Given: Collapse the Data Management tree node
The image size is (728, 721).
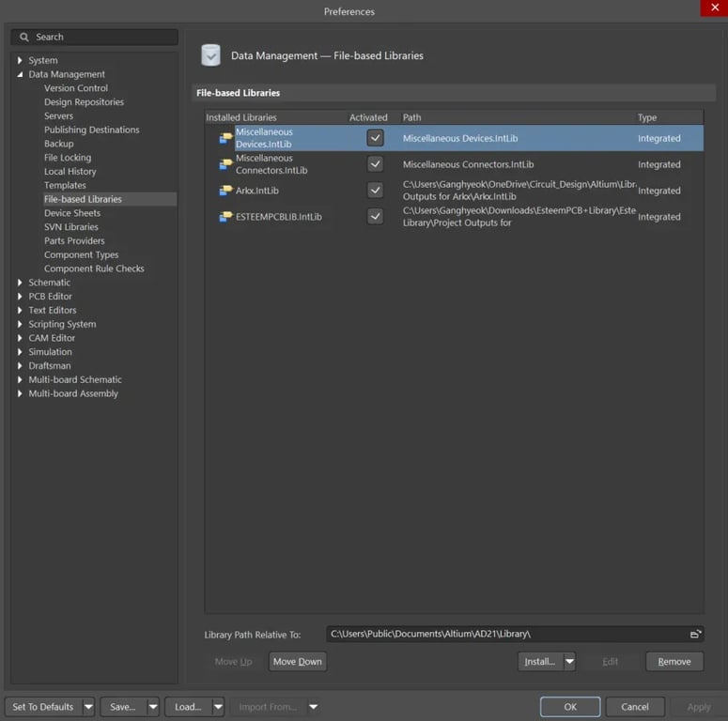Looking at the screenshot, I should [x=20, y=74].
